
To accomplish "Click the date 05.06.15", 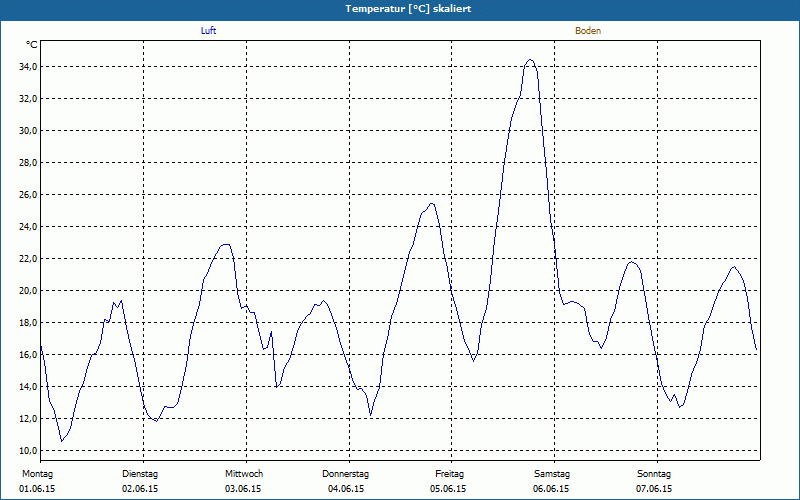I will click(x=448, y=489).
